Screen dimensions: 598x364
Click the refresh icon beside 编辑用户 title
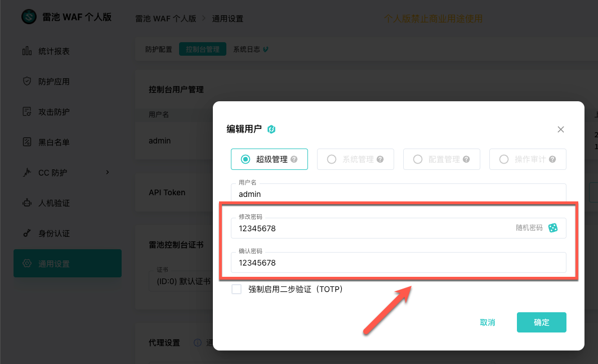pyautogui.click(x=271, y=129)
